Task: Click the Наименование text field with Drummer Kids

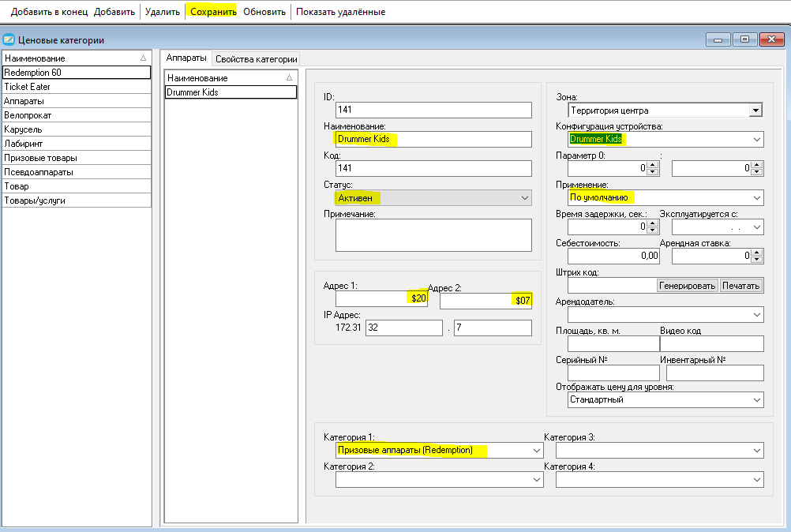Action: pyautogui.click(x=433, y=139)
